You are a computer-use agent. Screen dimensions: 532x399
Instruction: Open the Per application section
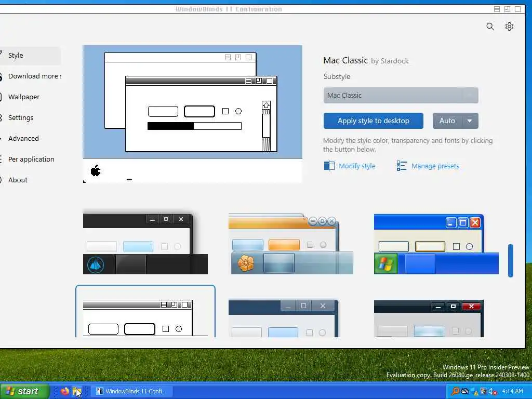[30, 159]
